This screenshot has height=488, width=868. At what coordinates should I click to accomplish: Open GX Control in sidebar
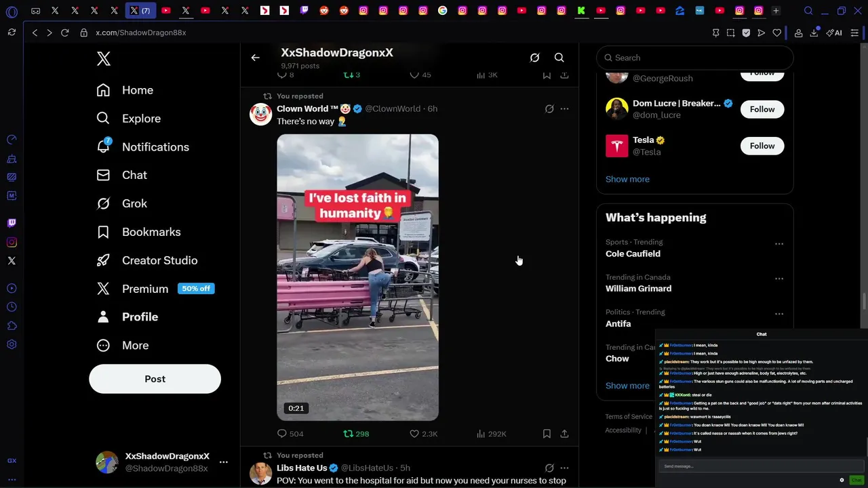12,461
